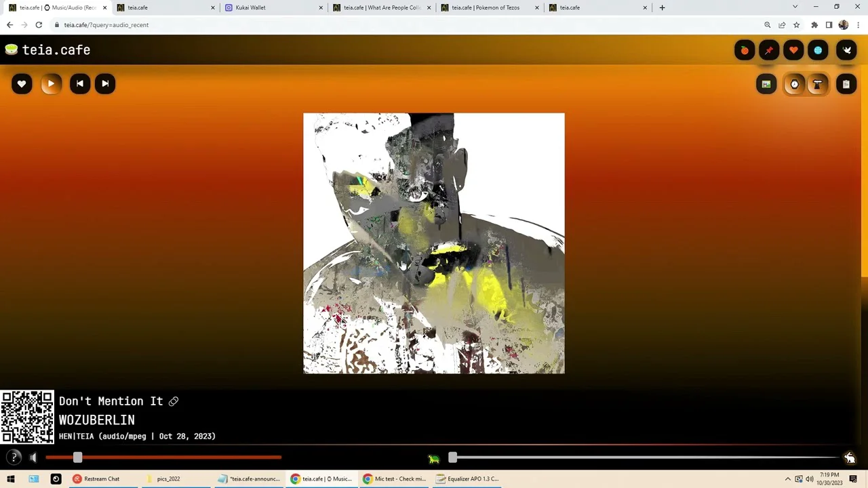Switch to the Pokemon of Tezos tab
The image size is (868, 488).
[486, 7]
